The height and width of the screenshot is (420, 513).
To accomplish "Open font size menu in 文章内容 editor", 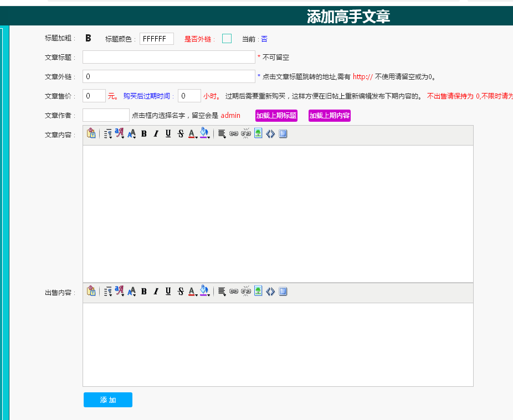I will [x=132, y=134].
